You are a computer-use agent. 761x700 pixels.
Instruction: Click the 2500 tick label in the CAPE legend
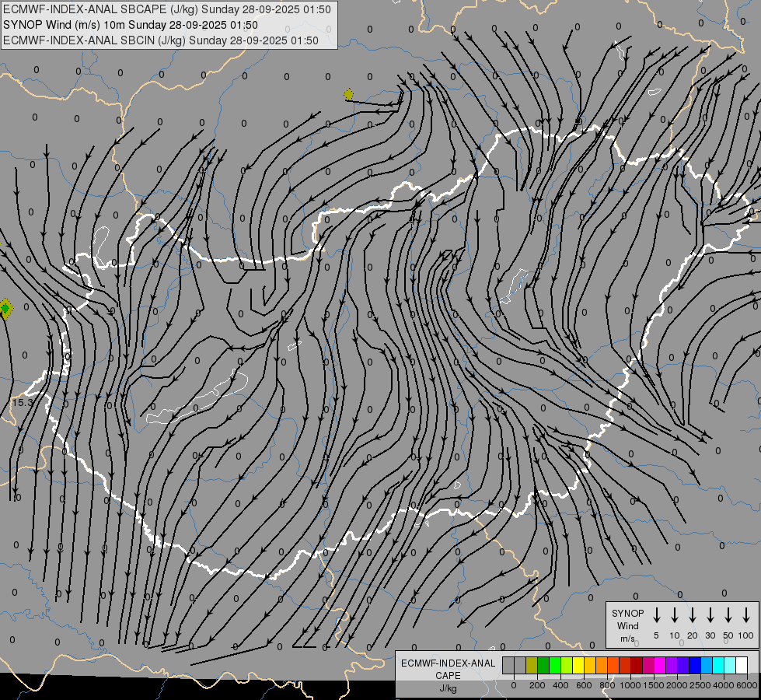[x=700, y=685]
